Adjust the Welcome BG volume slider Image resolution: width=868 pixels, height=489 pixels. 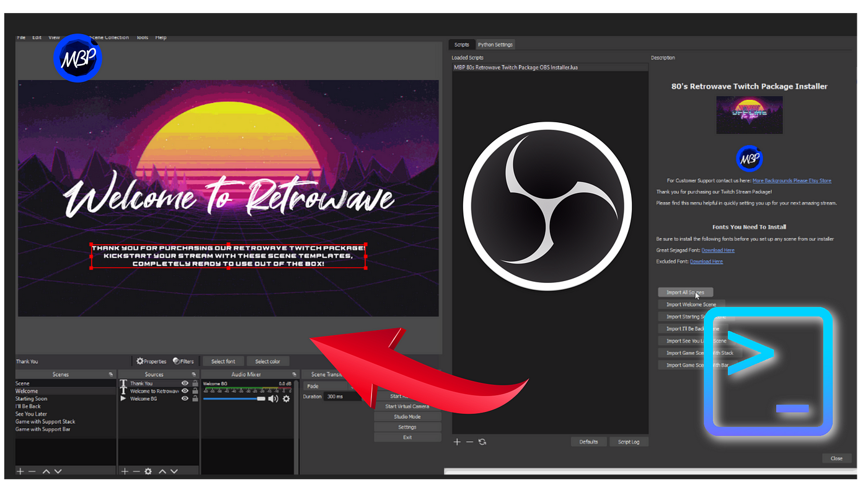234,399
